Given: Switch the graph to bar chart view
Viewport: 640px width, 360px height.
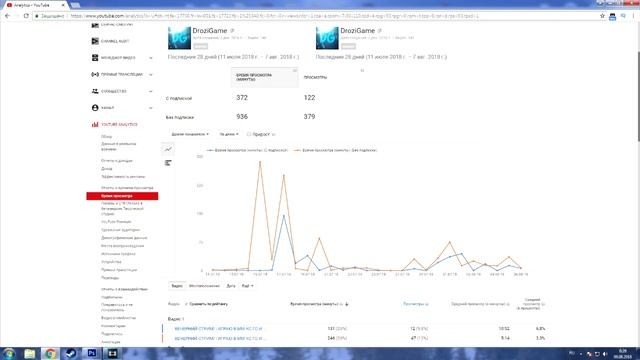Looking at the screenshot, I should [x=168, y=163].
